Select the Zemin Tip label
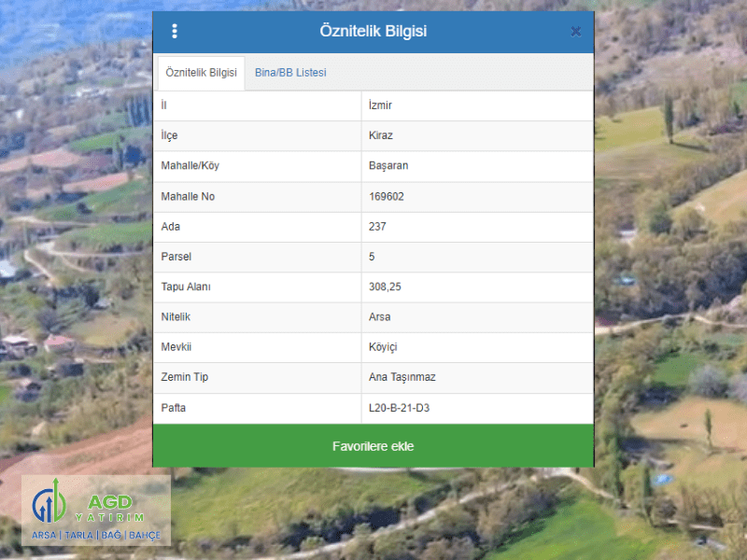Image resolution: width=747 pixels, height=560 pixels. (185, 377)
